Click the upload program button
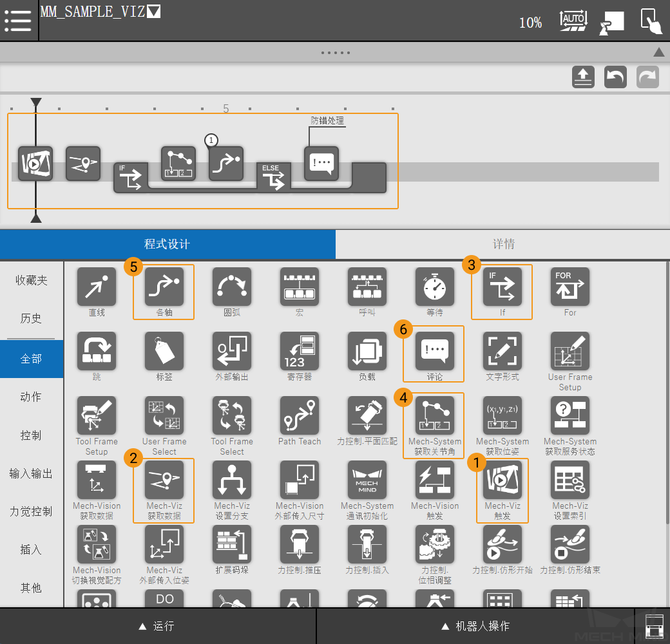The width and height of the screenshot is (670, 644). (x=583, y=77)
